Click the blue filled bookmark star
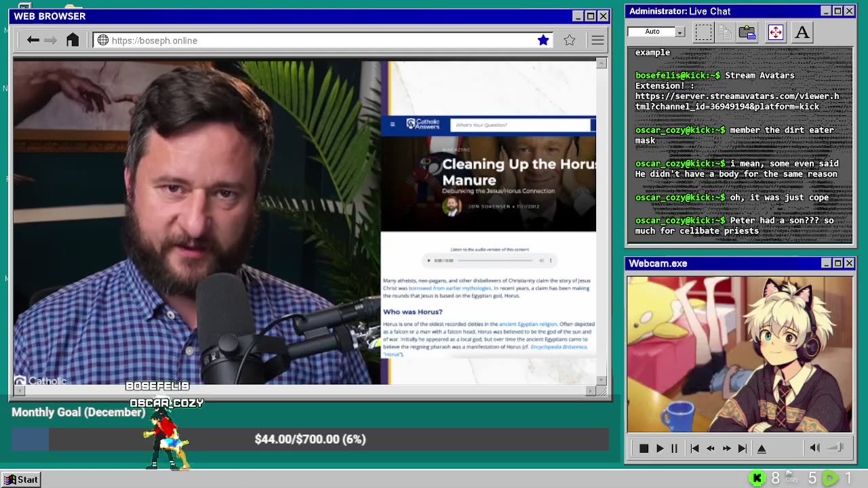868x488 pixels. pyautogui.click(x=543, y=41)
